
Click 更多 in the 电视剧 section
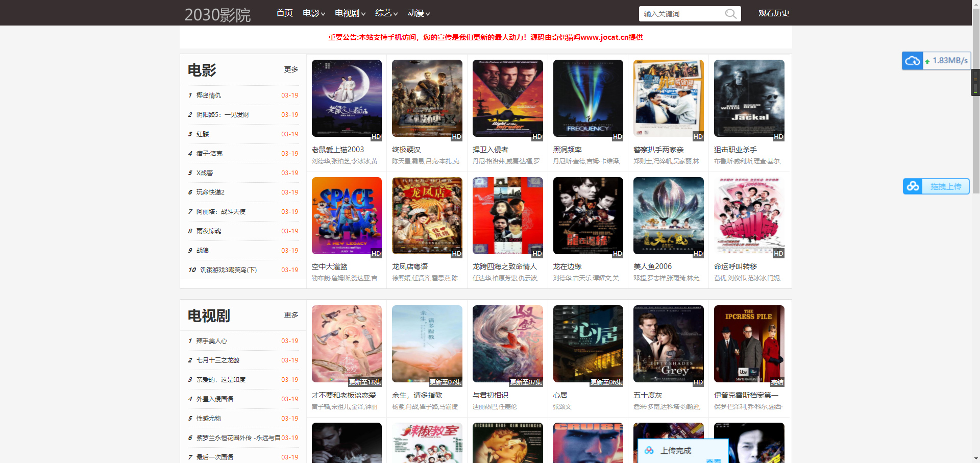(x=291, y=315)
